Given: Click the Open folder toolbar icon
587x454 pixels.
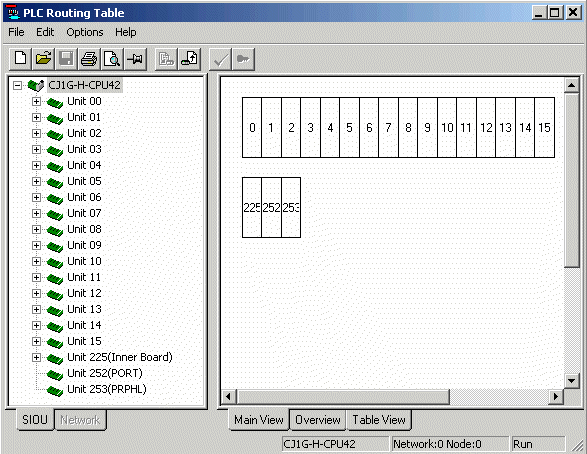Looking at the screenshot, I should coord(43,59).
